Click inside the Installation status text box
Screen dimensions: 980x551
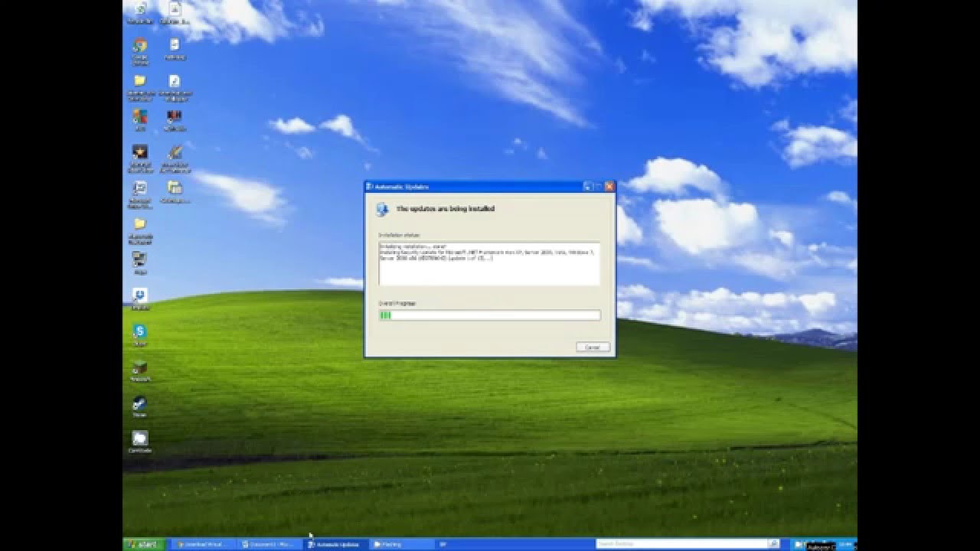[x=489, y=262]
